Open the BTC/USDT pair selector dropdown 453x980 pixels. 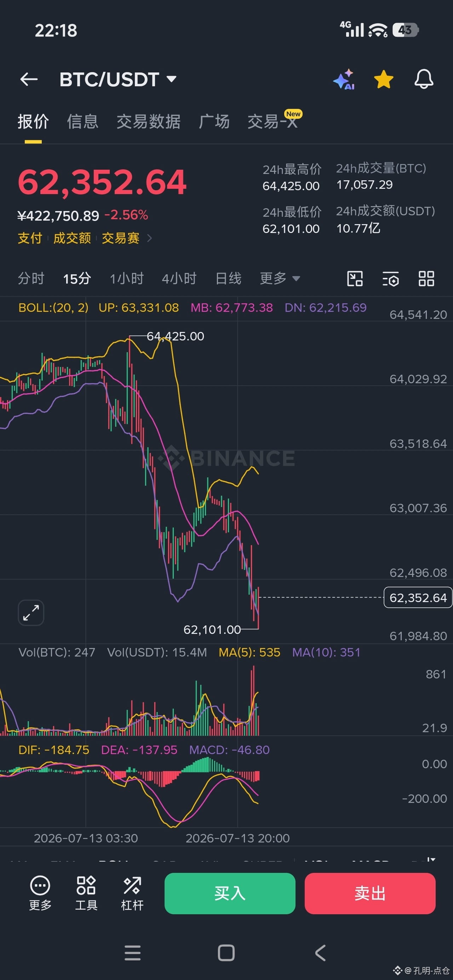[x=118, y=80]
